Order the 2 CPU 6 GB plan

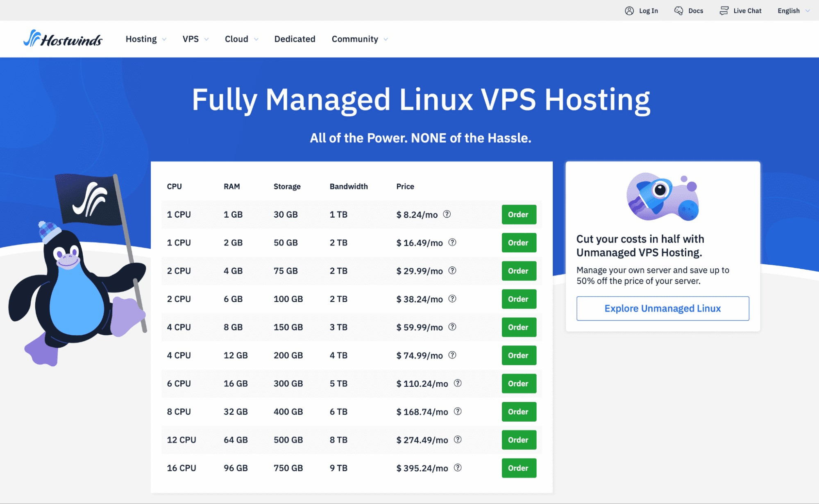(x=519, y=299)
